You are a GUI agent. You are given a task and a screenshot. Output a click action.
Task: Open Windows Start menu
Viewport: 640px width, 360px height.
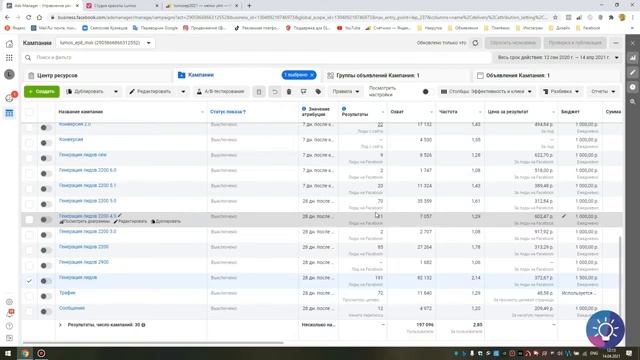pos(8,353)
